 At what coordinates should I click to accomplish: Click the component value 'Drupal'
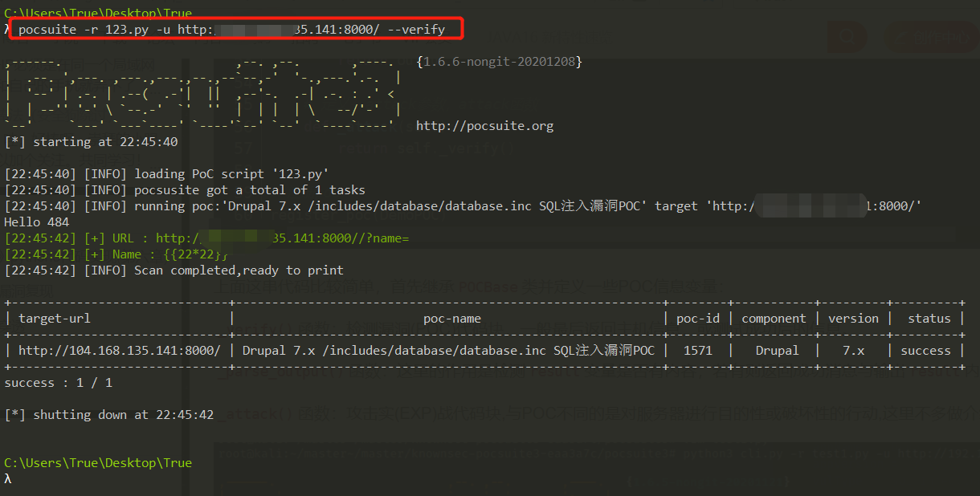click(x=778, y=351)
